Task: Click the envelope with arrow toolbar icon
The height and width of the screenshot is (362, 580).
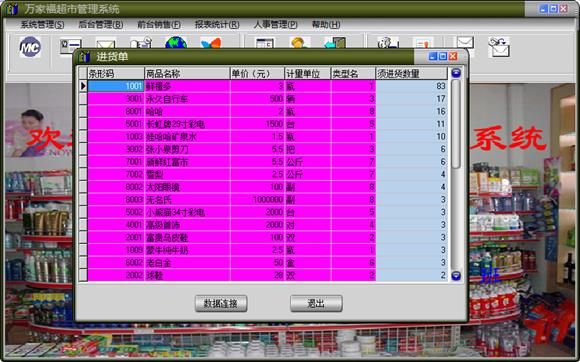Action: click(499, 47)
